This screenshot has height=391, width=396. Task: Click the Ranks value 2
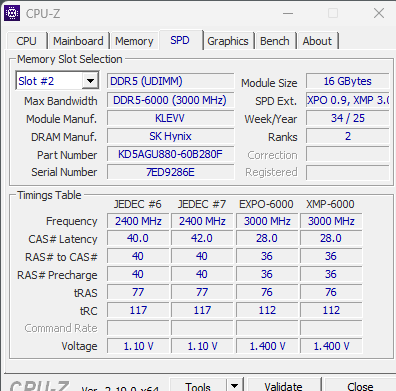coord(348,136)
